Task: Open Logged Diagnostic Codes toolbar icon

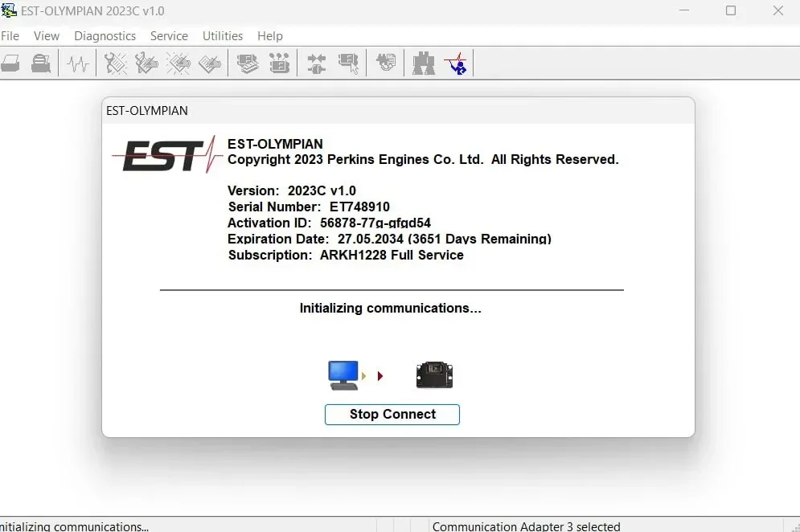Action: pyautogui.click(x=146, y=63)
